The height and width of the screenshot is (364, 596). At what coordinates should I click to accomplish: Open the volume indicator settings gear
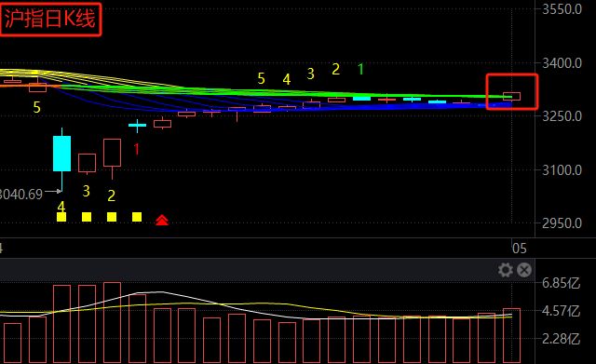point(505,270)
